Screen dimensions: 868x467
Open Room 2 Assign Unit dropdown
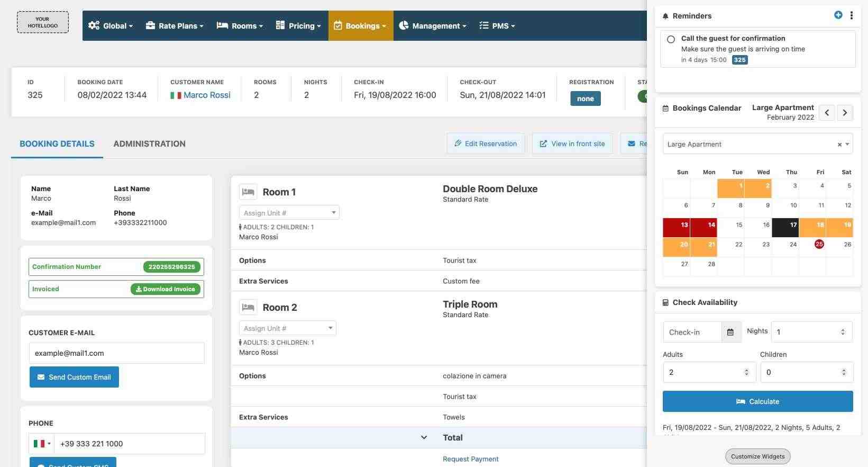(288, 328)
